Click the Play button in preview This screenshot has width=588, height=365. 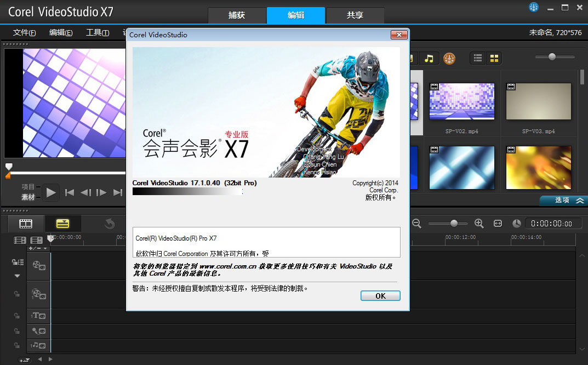pyautogui.click(x=51, y=193)
